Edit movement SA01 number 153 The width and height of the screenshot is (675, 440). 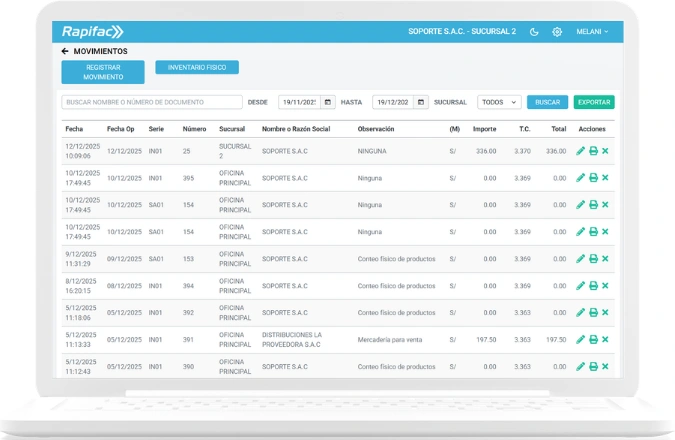(x=580, y=259)
